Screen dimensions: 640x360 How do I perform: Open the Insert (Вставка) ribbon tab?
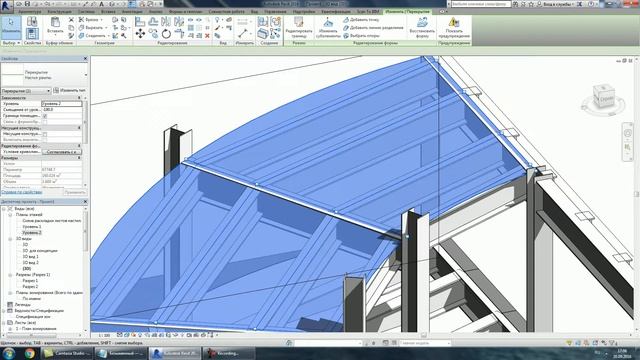108,12
